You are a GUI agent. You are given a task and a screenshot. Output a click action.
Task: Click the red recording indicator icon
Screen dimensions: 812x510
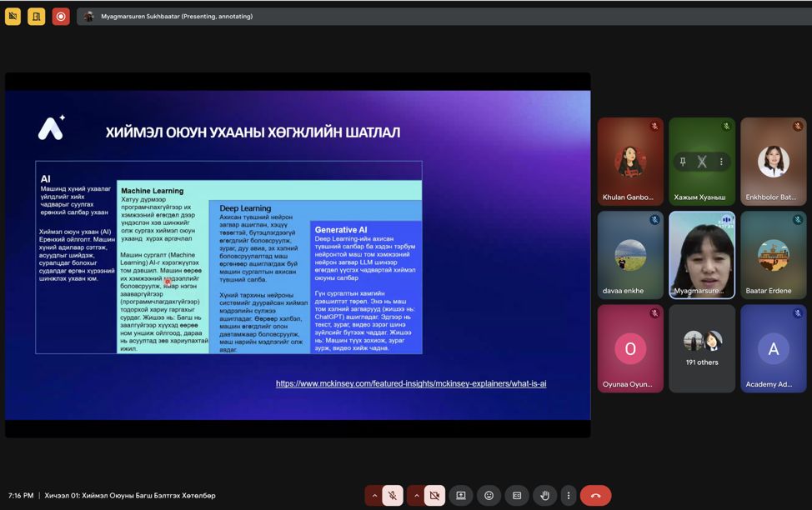pos(61,16)
